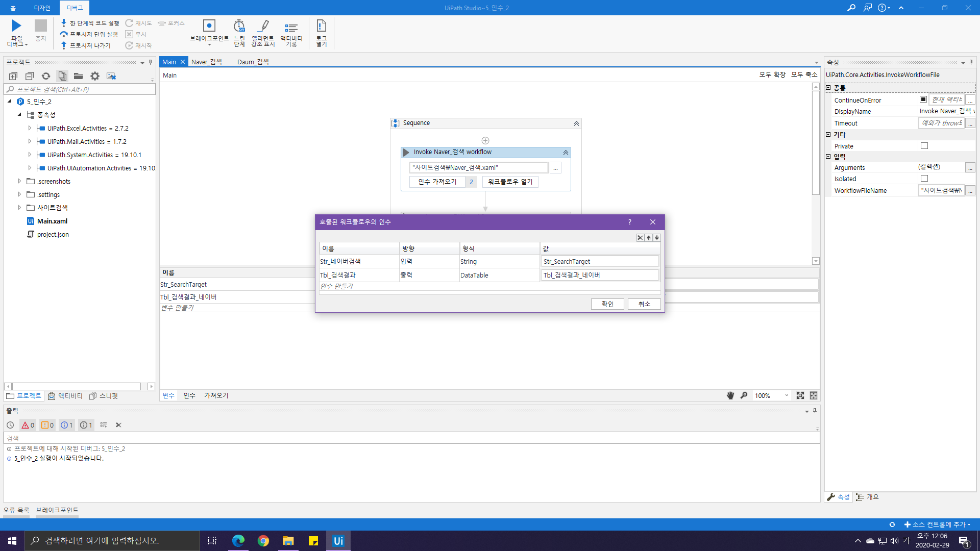Open the logs icon in ribbon
Screen dimensions: 980x551
321,26
